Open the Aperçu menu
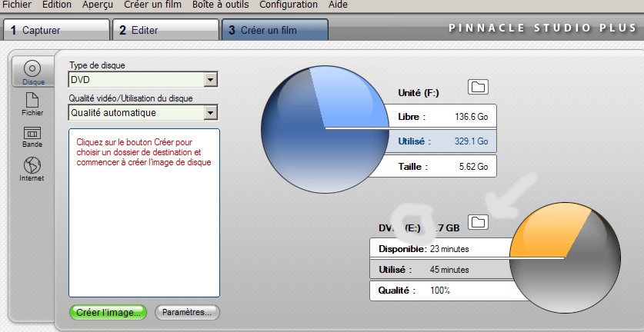The height and width of the screenshot is (332, 644). [x=98, y=5]
